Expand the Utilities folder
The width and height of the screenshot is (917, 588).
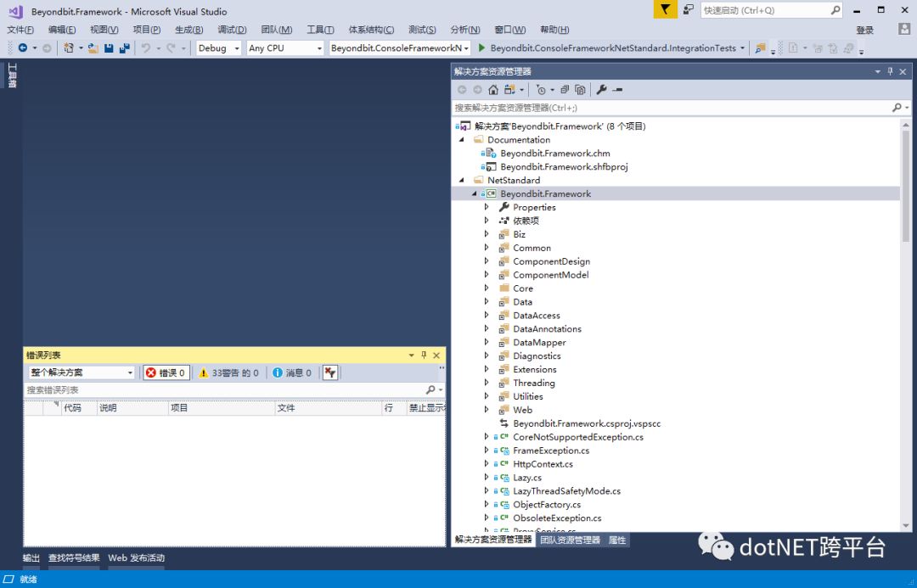pyautogui.click(x=487, y=396)
